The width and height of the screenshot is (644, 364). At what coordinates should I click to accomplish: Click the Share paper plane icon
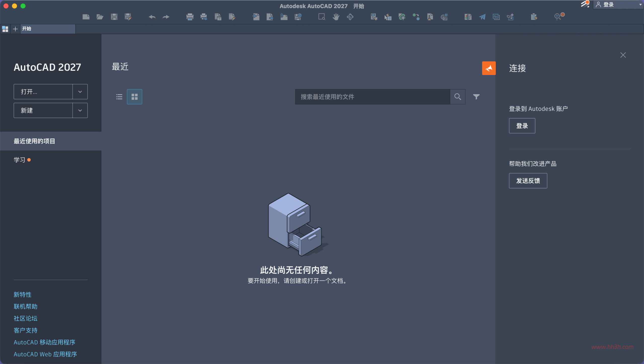[482, 17]
